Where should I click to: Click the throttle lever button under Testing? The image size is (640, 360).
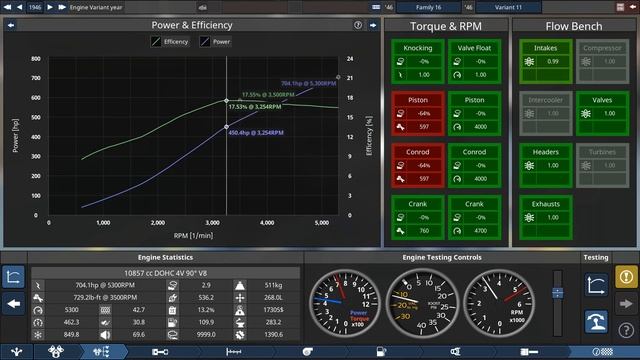[x=596, y=322]
